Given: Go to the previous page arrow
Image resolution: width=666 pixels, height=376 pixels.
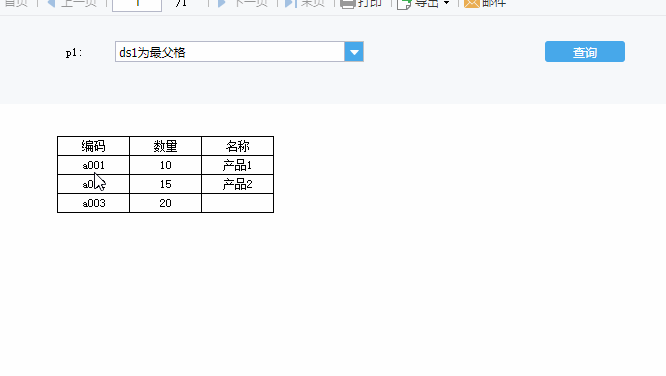Looking at the screenshot, I should 51,3.
